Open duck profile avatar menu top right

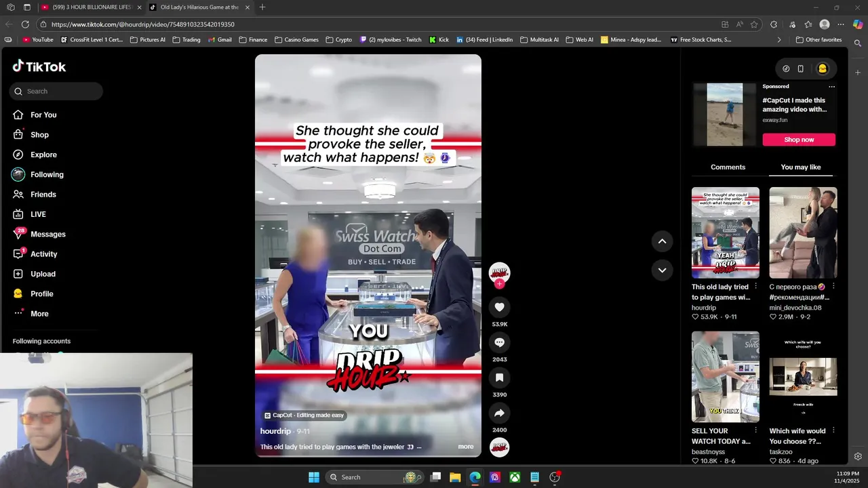tap(823, 68)
